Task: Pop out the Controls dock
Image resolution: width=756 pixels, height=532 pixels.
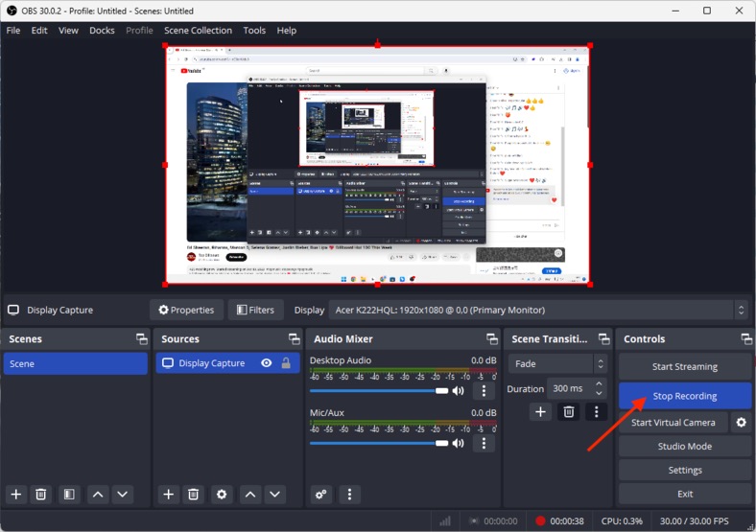Action: pyautogui.click(x=746, y=338)
